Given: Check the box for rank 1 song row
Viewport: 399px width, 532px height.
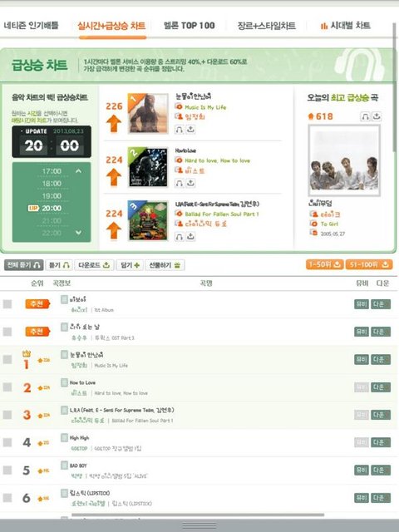Looking at the screenshot, I should pyautogui.click(x=7, y=360).
